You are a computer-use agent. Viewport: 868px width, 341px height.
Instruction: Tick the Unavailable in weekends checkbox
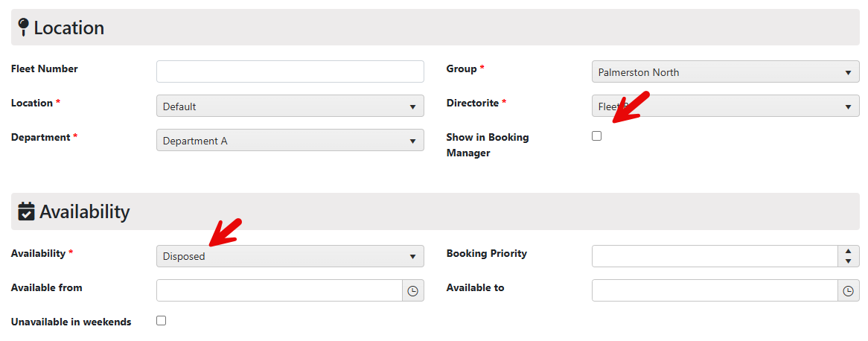(x=161, y=320)
